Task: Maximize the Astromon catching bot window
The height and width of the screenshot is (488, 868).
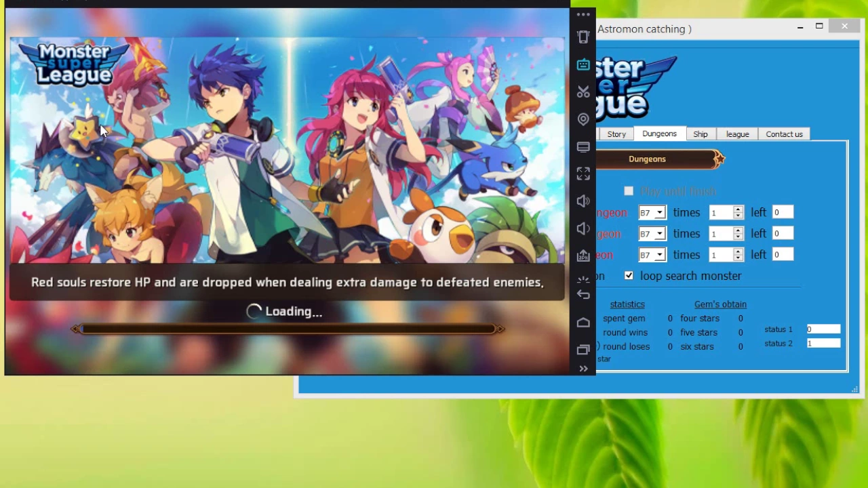Action: pyautogui.click(x=819, y=26)
